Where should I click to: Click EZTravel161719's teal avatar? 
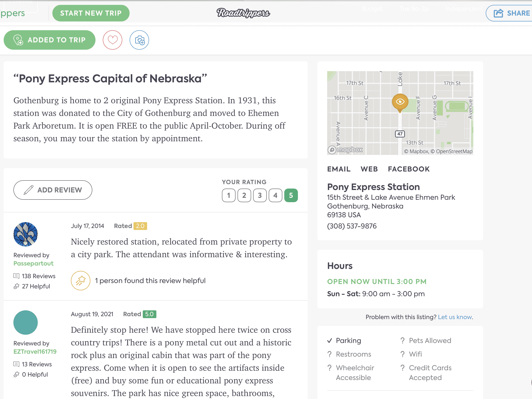tap(26, 323)
